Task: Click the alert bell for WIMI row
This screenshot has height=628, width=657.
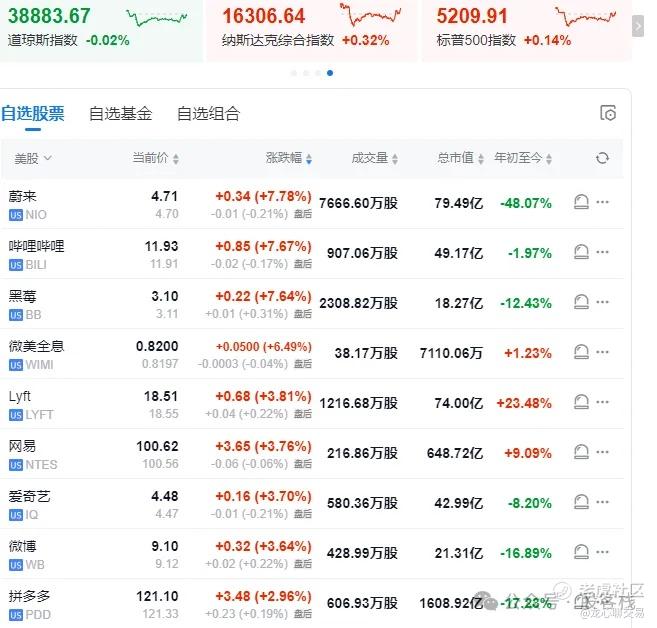Action: coord(581,352)
